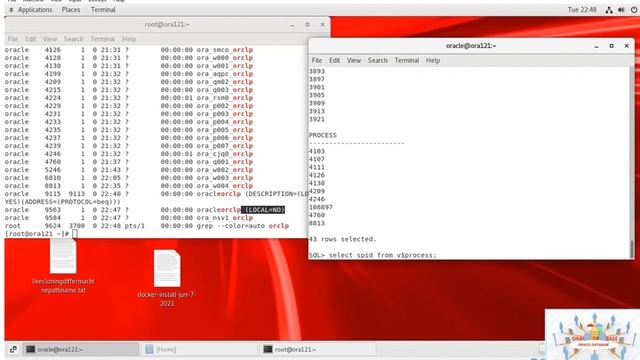Click the SQL> select spid from v$process line
The height and width of the screenshot is (360, 640).
pos(373,255)
